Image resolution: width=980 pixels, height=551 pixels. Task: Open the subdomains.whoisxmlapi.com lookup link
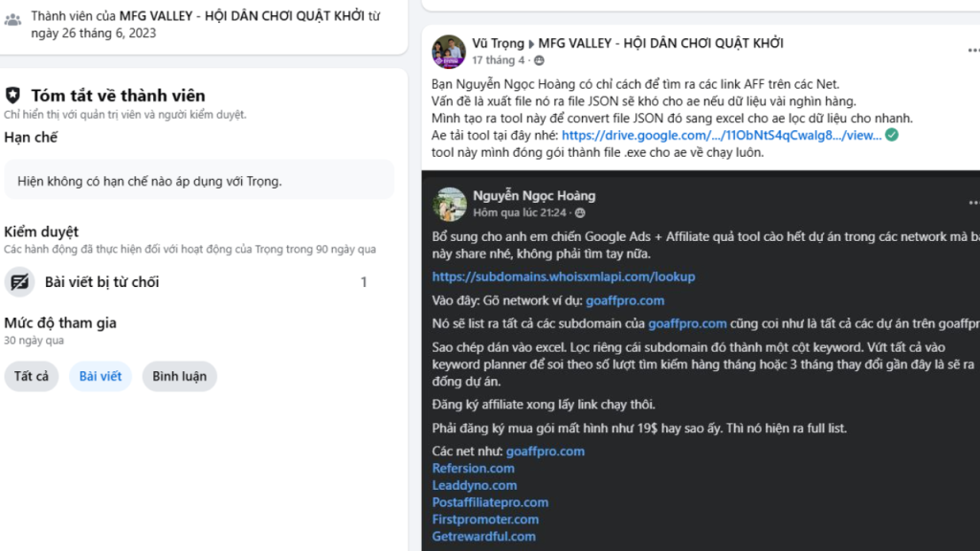pyautogui.click(x=564, y=276)
